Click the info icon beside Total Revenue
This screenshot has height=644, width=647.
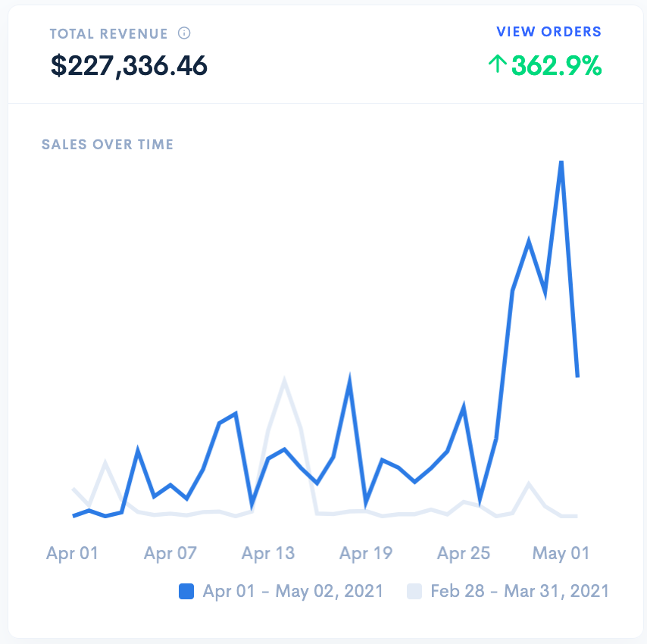pyautogui.click(x=184, y=33)
